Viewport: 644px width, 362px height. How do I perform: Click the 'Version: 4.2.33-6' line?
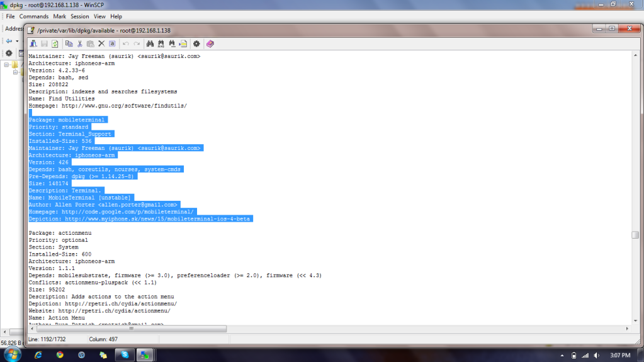click(x=57, y=71)
